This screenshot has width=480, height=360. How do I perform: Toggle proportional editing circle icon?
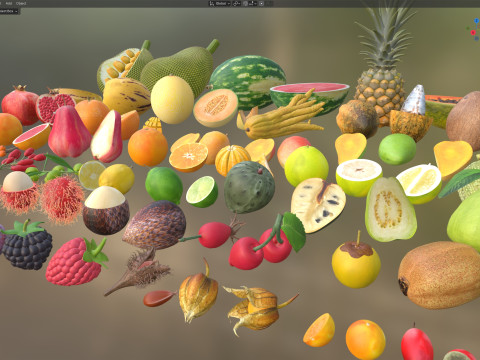click(261, 4)
